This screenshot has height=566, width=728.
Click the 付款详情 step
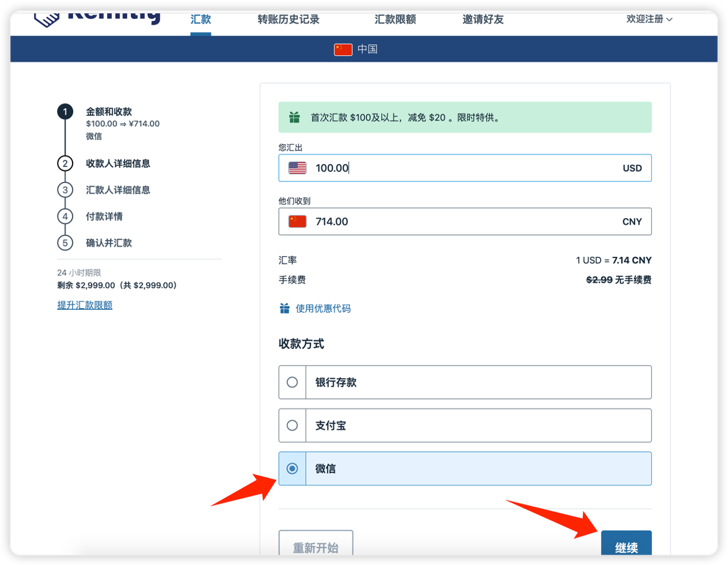coord(104,216)
